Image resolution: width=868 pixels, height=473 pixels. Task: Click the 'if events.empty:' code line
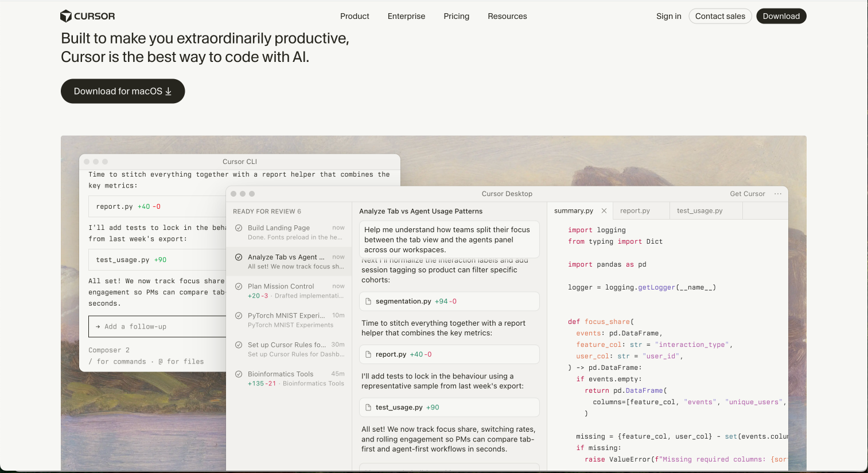click(x=609, y=379)
